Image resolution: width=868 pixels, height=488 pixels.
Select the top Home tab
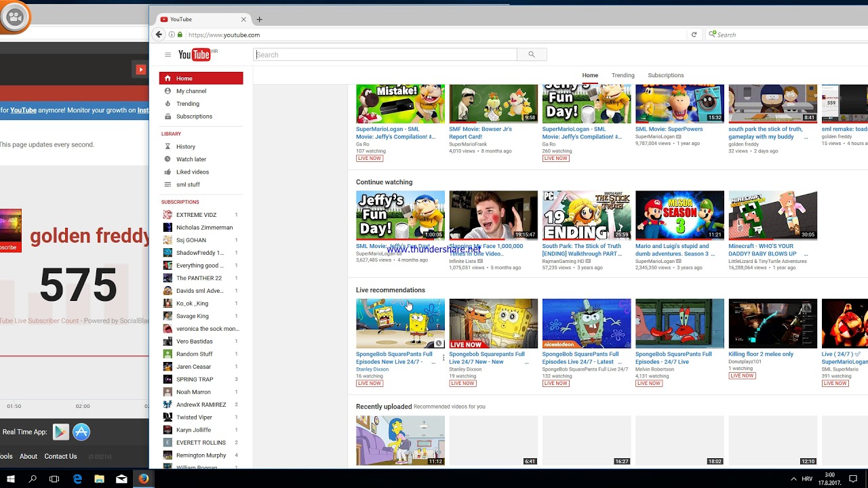(590, 75)
